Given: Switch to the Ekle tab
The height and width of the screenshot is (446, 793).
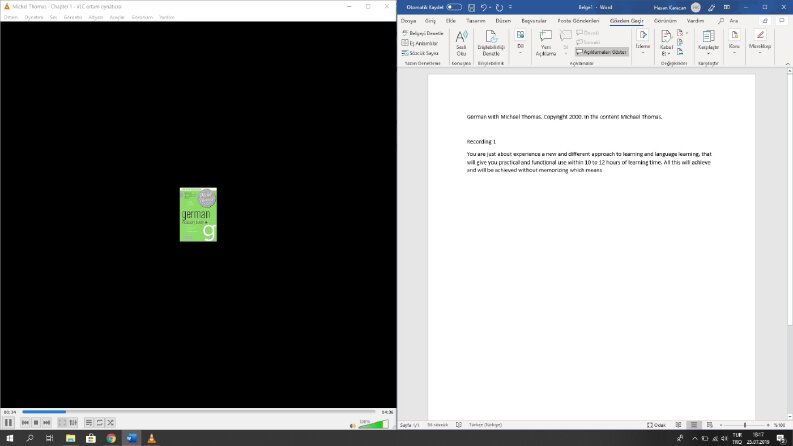Looking at the screenshot, I should click(x=451, y=21).
